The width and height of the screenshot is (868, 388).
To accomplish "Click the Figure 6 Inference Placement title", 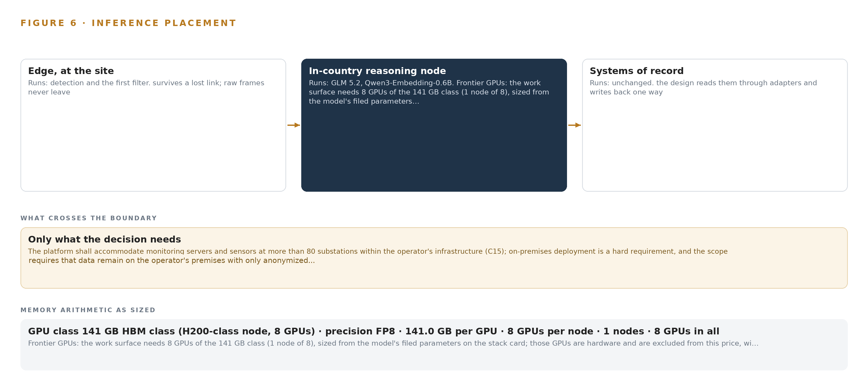I will point(128,23).
